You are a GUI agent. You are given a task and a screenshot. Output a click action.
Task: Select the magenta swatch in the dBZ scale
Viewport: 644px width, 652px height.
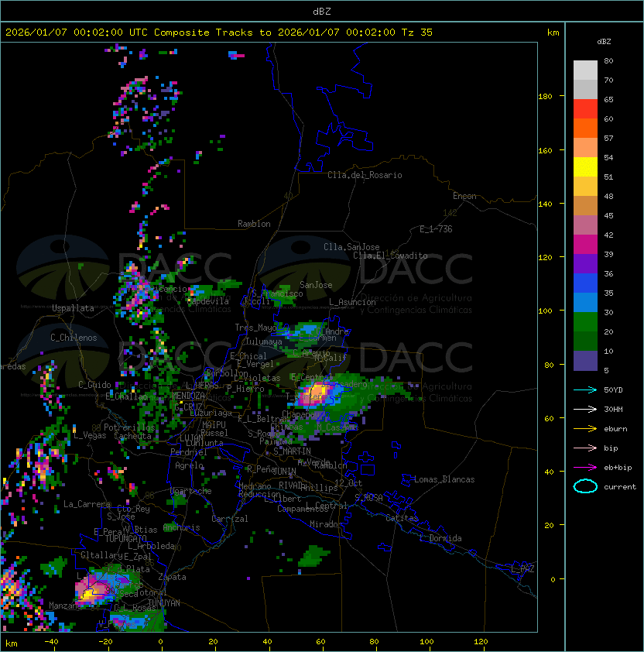585,245
